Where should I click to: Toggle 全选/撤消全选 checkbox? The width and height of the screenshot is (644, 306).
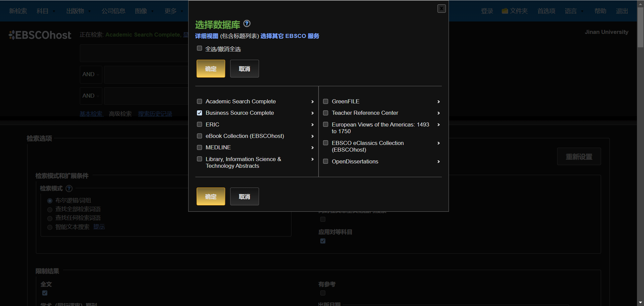200,48
